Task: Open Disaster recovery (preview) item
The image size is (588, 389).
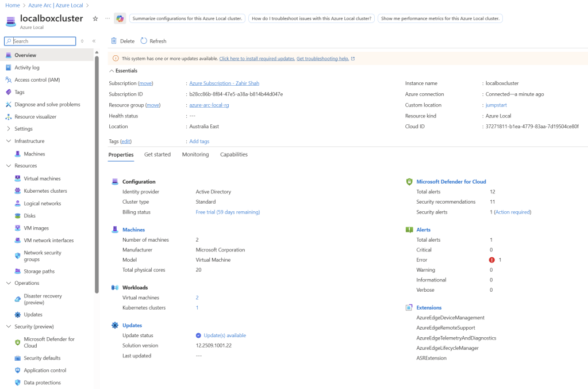Action: tap(43, 299)
